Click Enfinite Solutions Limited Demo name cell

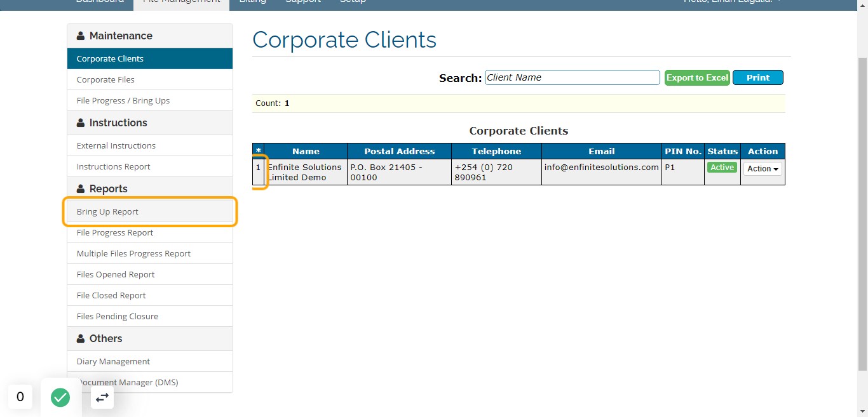click(x=306, y=172)
